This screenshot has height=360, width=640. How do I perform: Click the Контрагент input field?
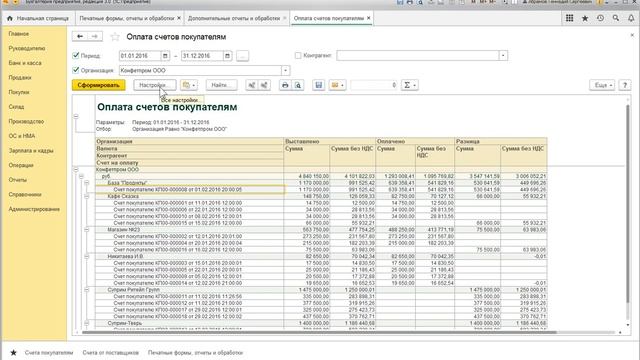coord(418,56)
